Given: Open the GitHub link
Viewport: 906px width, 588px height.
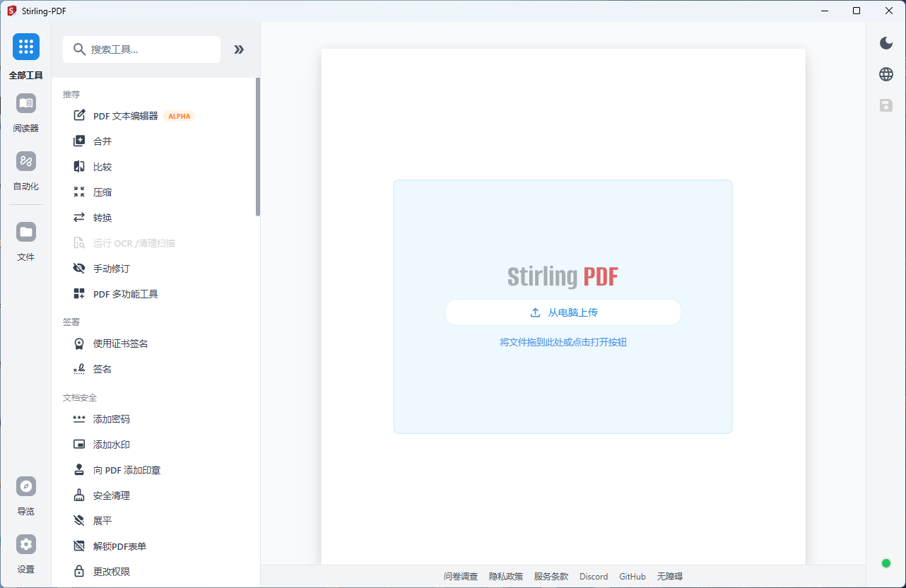Looking at the screenshot, I should pos(632,576).
